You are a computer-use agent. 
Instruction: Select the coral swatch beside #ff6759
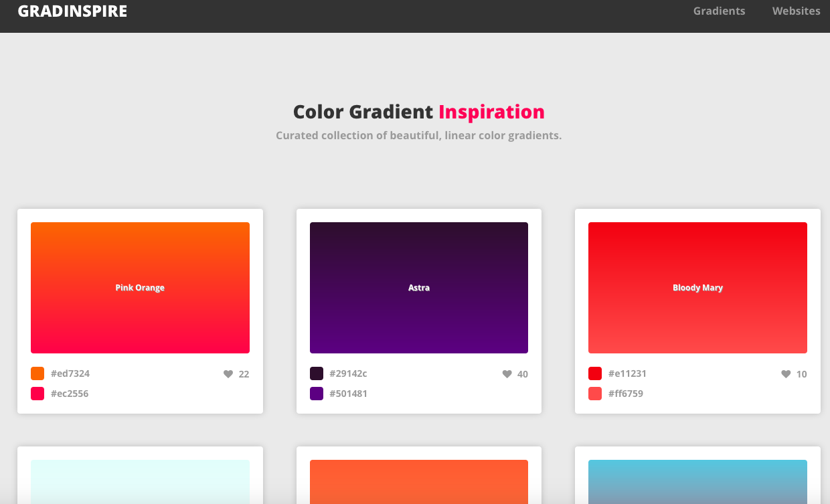pos(594,393)
